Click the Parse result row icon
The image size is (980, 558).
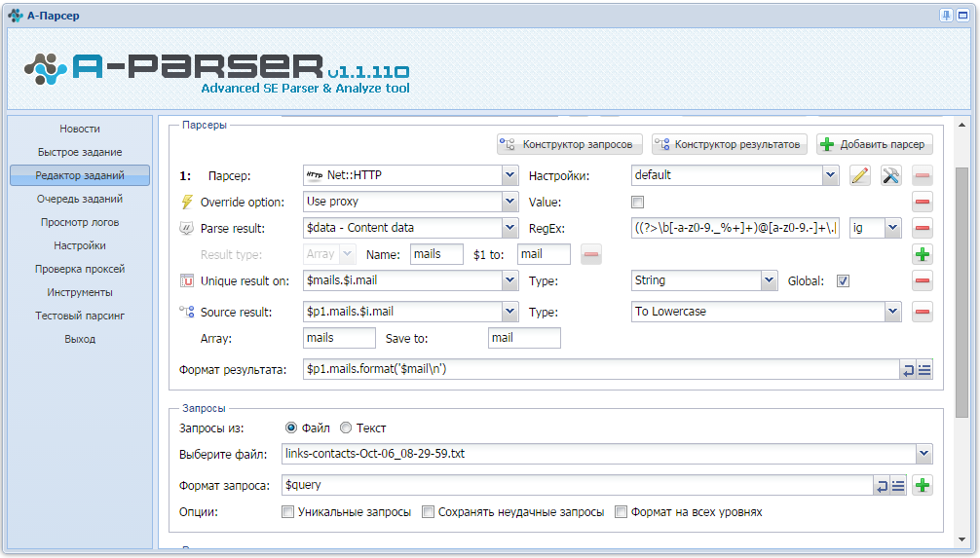tap(186, 228)
